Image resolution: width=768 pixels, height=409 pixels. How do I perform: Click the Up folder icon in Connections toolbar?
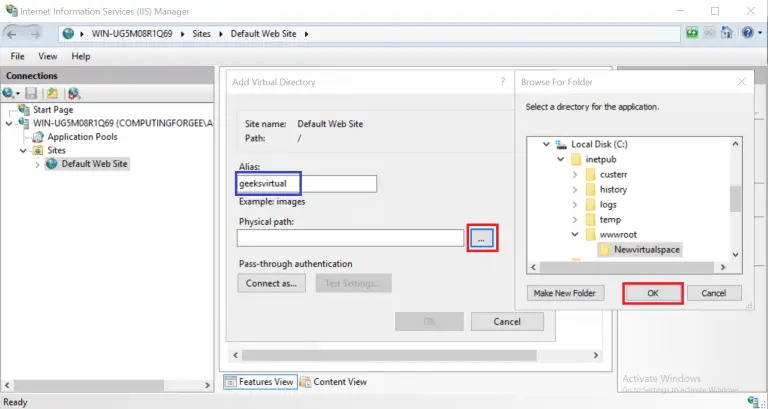click(51, 93)
